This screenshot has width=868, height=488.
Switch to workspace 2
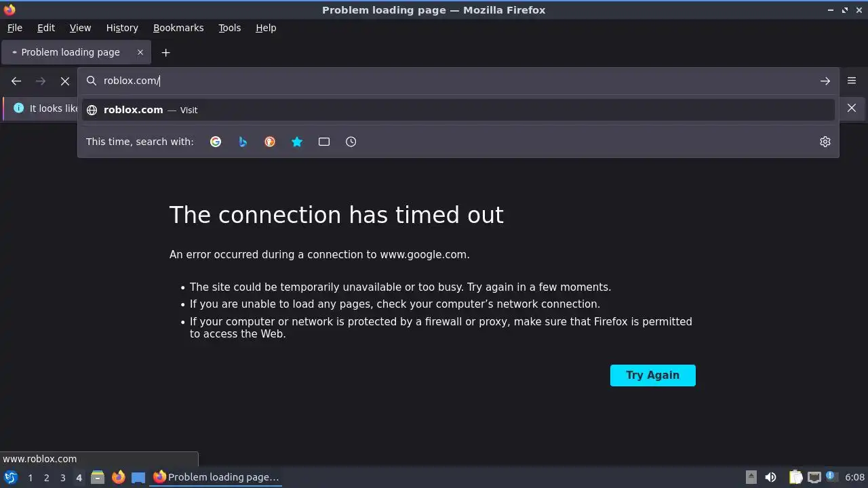coord(46,478)
